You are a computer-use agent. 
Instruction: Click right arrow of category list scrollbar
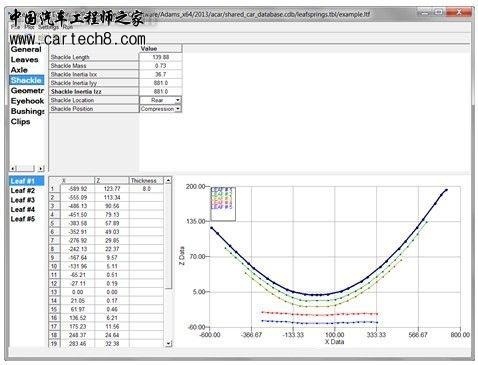coord(41,168)
